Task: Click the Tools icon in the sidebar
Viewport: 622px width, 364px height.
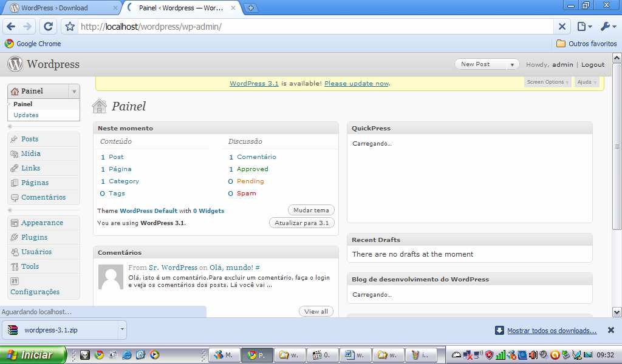Action: click(x=15, y=266)
